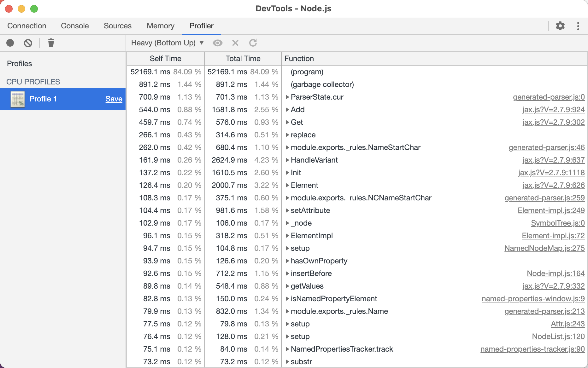Open the Element-impl.js:249 source link
Screen dimensions: 588x368
click(x=551, y=210)
